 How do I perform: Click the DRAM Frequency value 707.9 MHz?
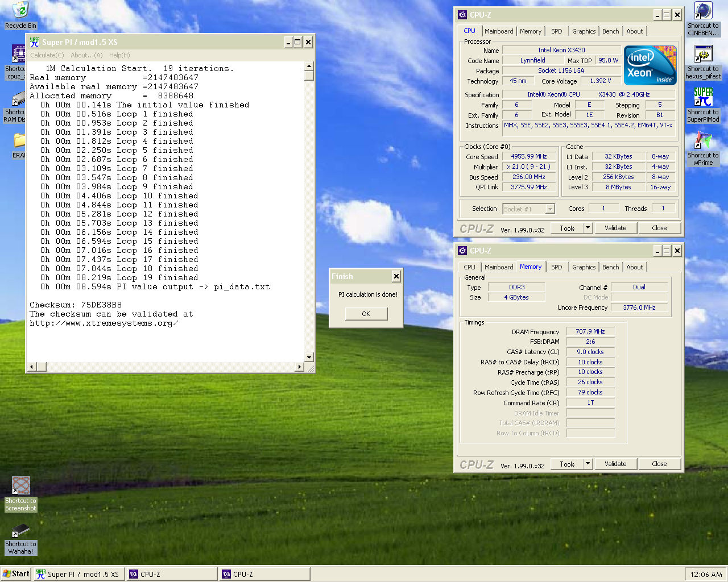pos(590,331)
